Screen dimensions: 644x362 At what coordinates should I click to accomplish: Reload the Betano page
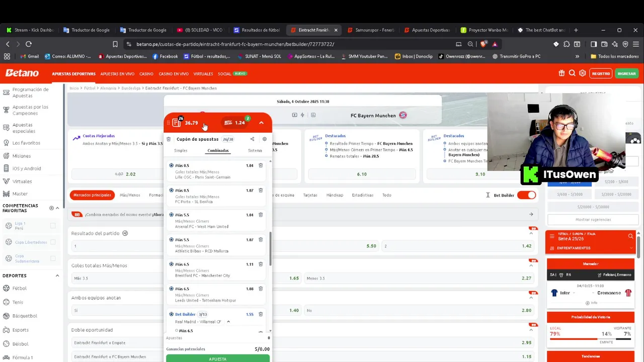[29, 44]
